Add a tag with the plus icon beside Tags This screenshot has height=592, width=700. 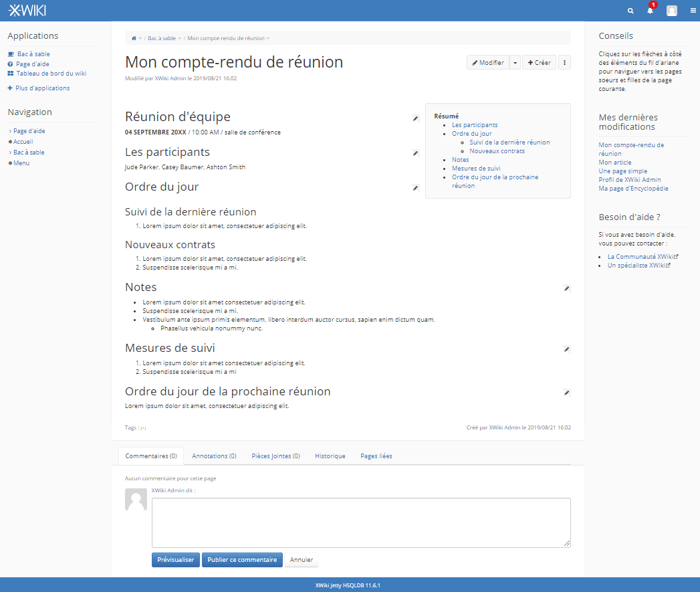click(143, 428)
